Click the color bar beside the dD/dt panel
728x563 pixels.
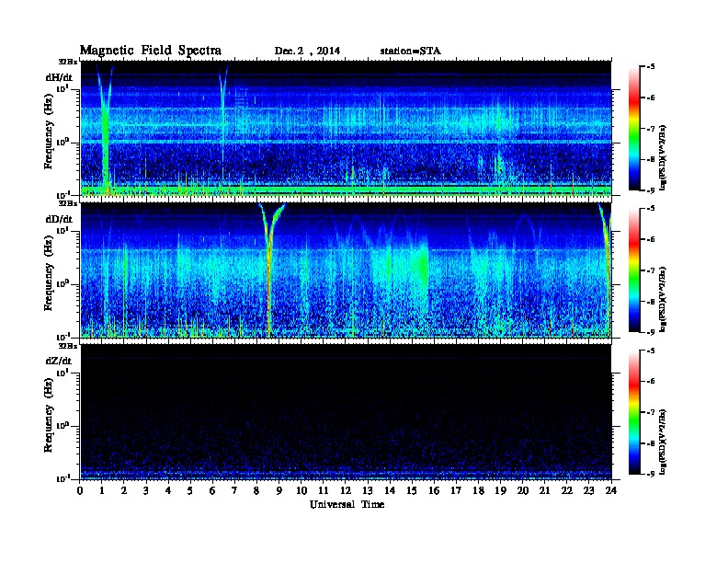tap(634, 270)
